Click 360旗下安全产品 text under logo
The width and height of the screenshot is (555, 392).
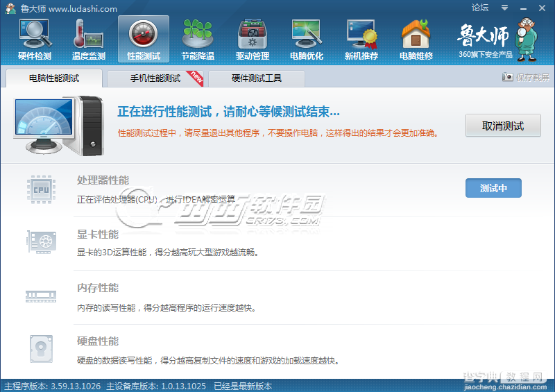point(486,55)
